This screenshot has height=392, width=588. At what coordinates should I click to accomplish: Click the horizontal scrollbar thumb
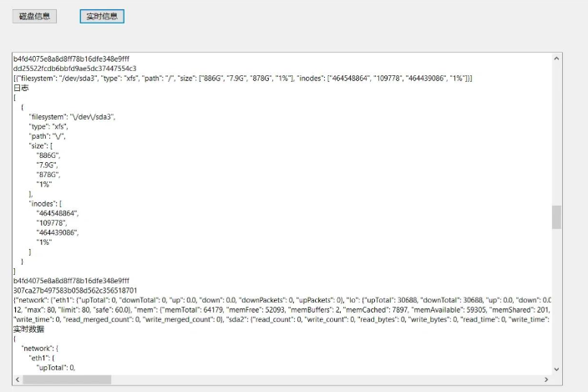tap(67, 379)
